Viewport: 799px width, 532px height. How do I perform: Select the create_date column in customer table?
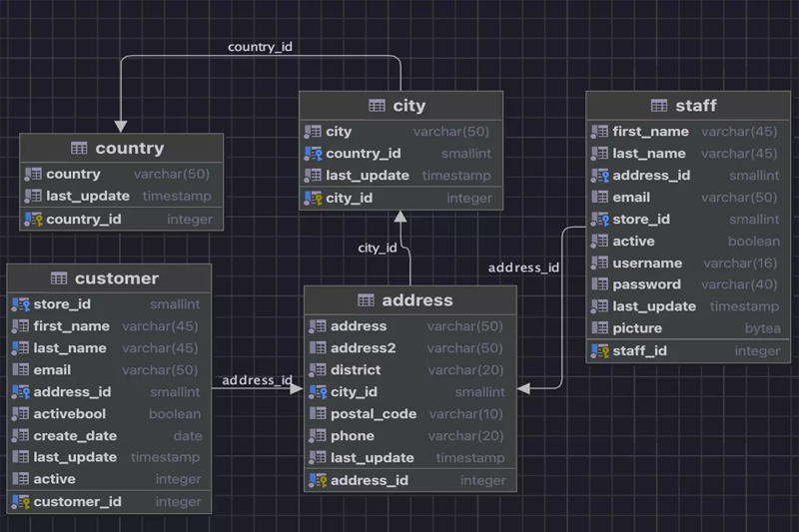click(75, 436)
